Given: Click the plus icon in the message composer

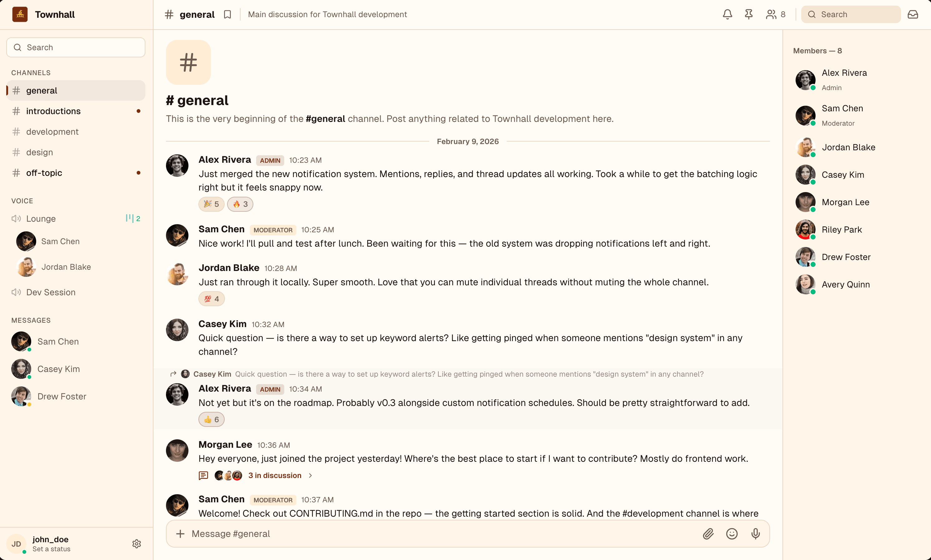Looking at the screenshot, I should (180, 533).
